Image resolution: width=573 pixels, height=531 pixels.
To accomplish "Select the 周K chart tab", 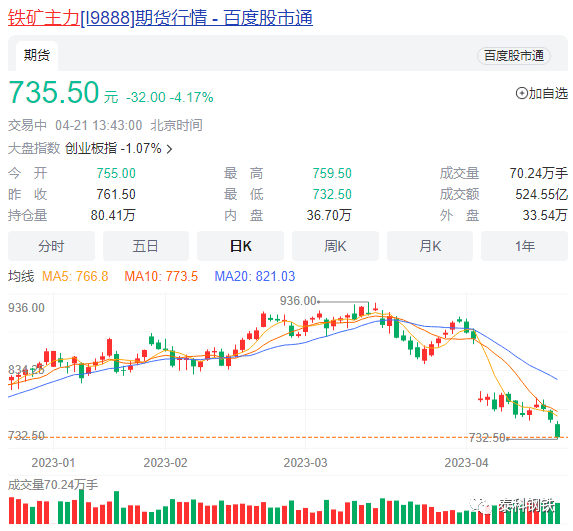I will coord(335,246).
